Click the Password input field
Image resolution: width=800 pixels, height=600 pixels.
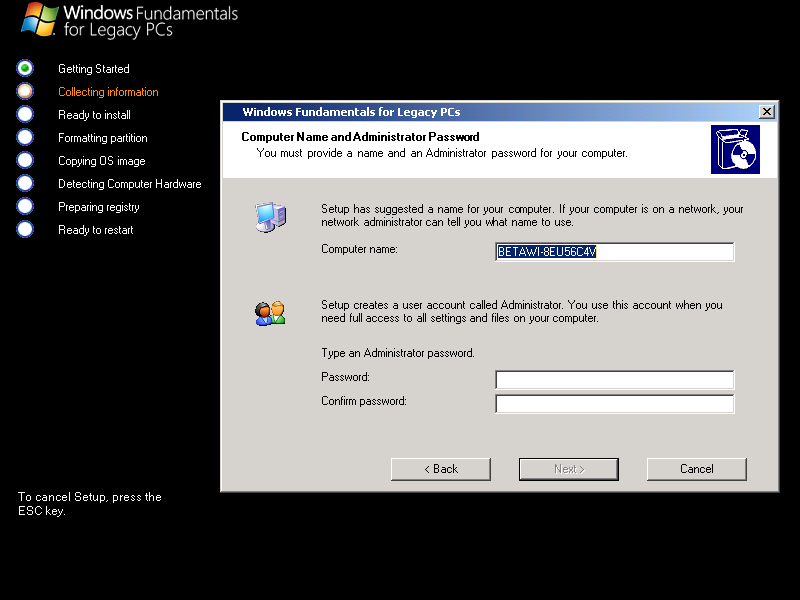(614, 380)
